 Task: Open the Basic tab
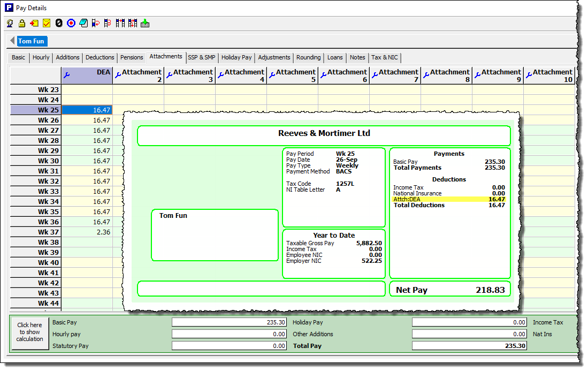pyautogui.click(x=18, y=57)
